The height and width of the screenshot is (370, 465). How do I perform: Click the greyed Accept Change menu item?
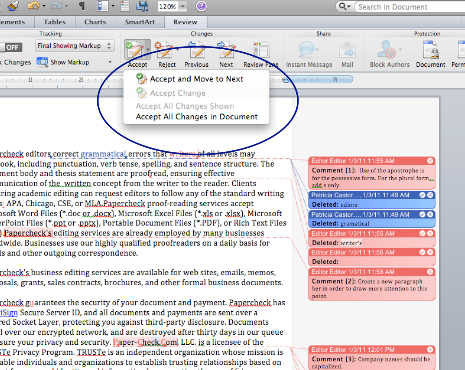(x=196, y=93)
